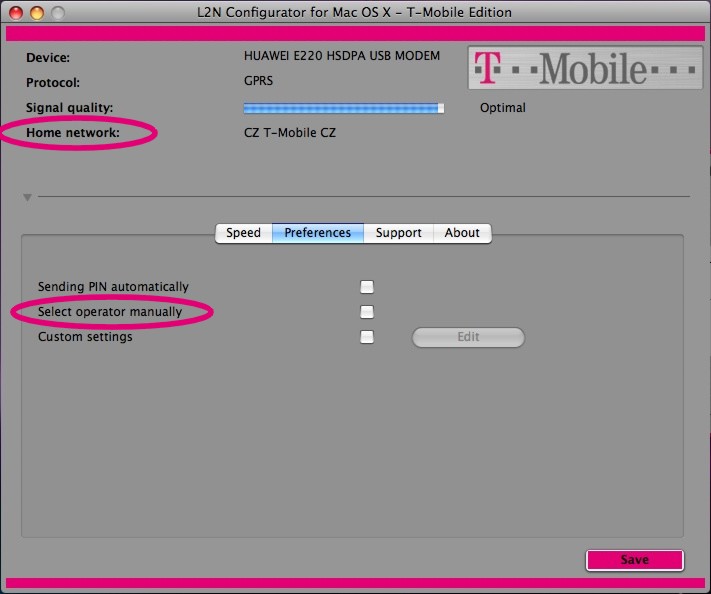Click the 'GPRS' protocol value
Screen dimensions: 711x594
point(258,81)
